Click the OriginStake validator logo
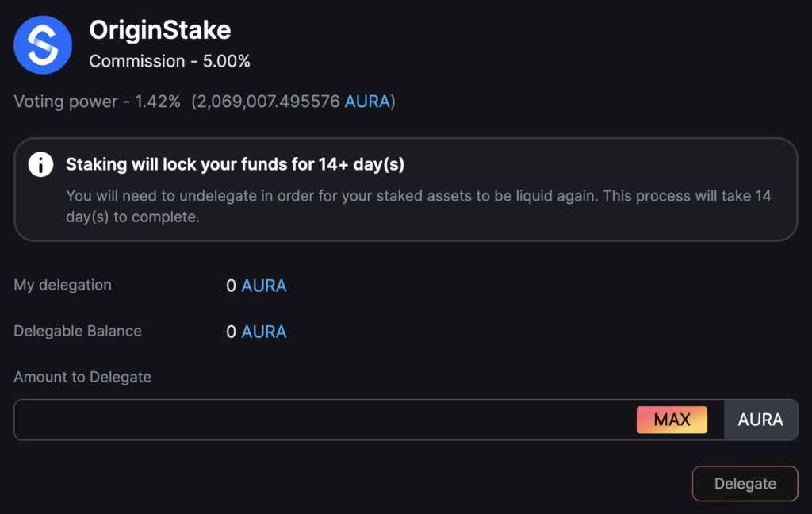 tap(43, 45)
